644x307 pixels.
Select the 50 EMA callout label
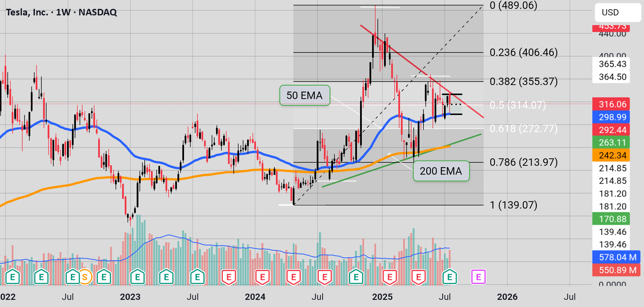(x=305, y=95)
